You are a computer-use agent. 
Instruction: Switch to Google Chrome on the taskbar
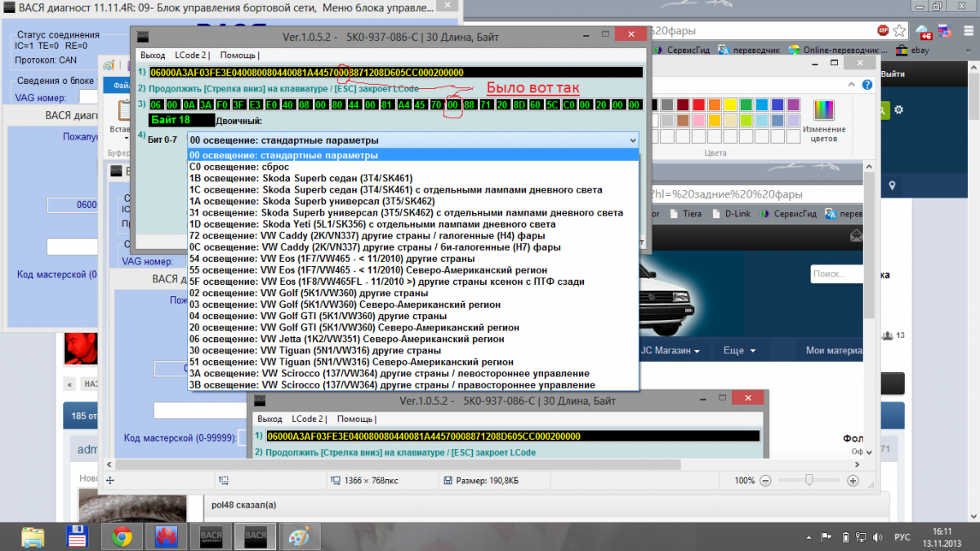122,536
